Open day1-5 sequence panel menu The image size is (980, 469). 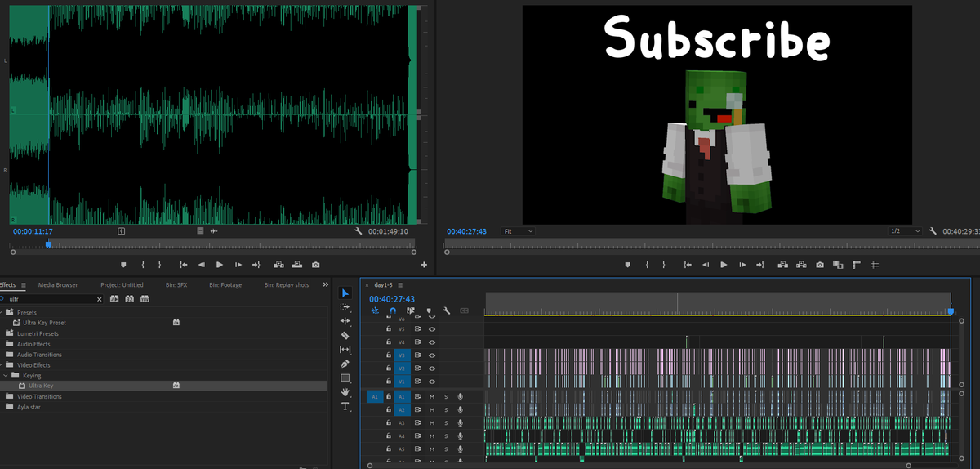pos(400,284)
